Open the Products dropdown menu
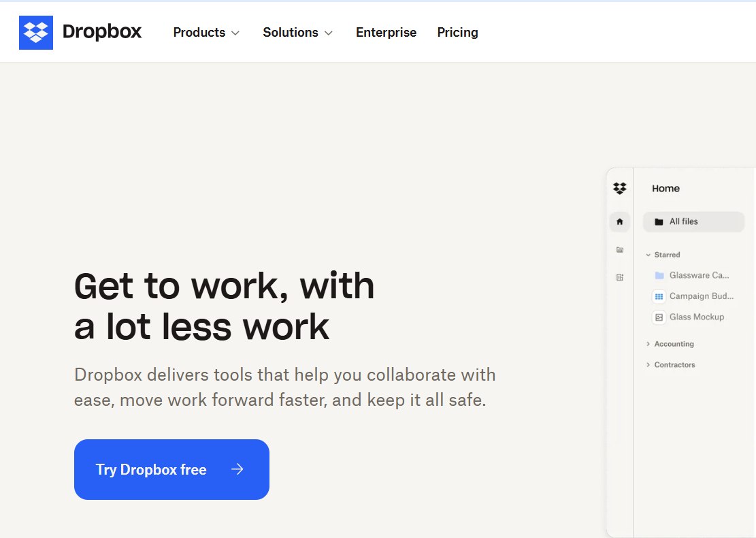The height and width of the screenshot is (538, 756). (206, 32)
